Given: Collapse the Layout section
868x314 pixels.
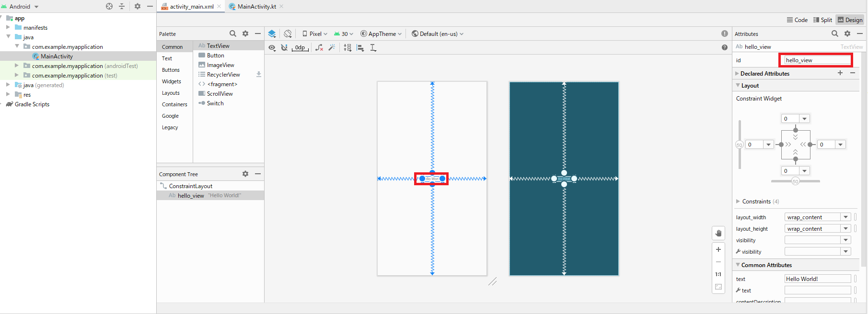Looking at the screenshot, I should click(x=738, y=85).
